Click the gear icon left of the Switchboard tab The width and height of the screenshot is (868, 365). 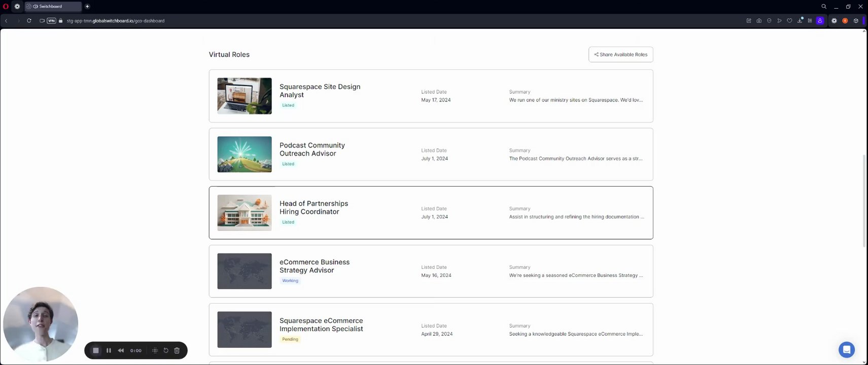click(x=17, y=7)
